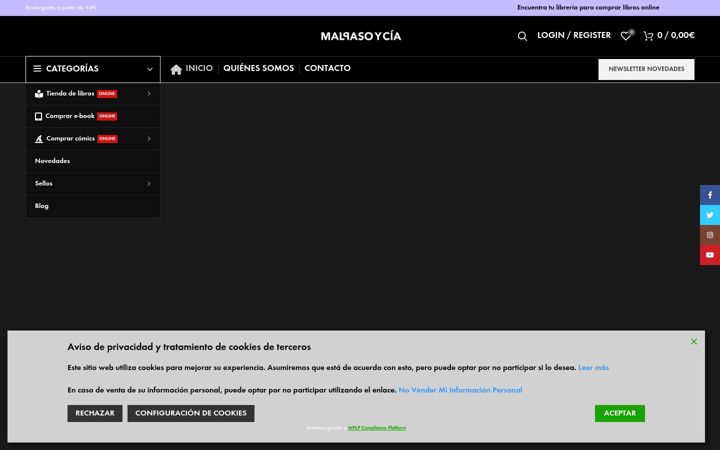Image resolution: width=720 pixels, height=450 pixels.
Task: Click the home icon beside Inicio
Action: coord(176,69)
